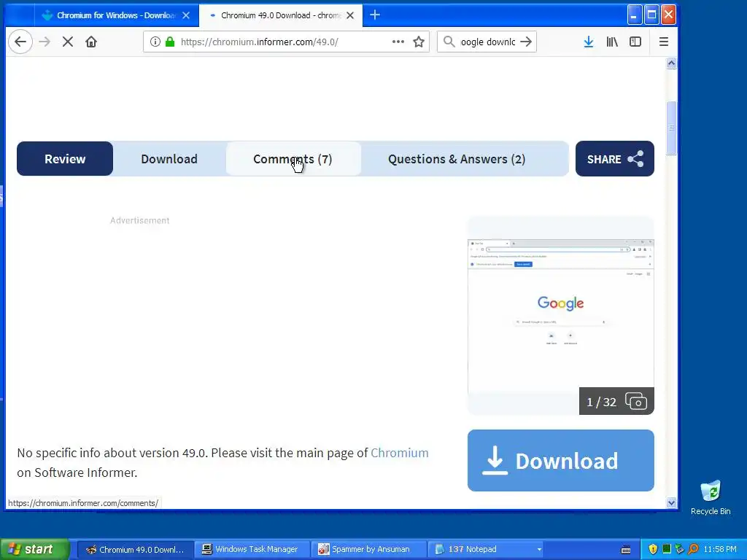Expand the 137 Notepad taskbar group
The height and width of the screenshot is (560, 747).
pos(487,549)
